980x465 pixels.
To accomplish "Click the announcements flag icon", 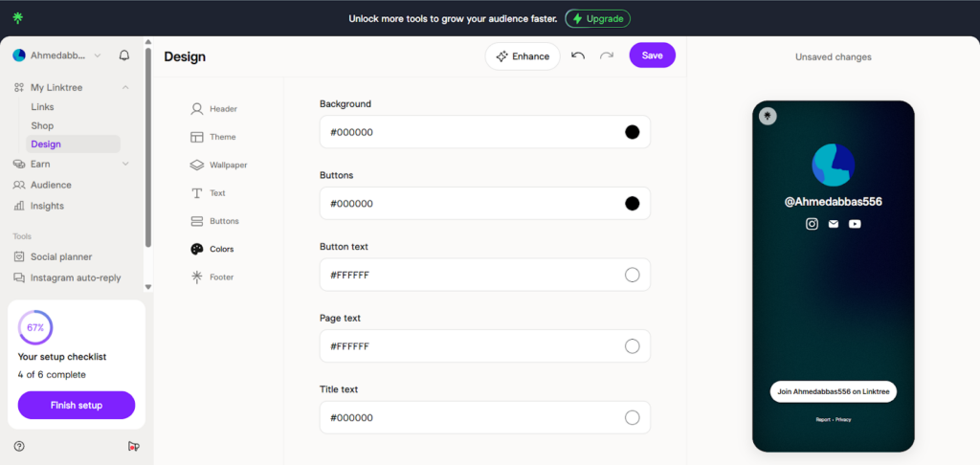I will (x=133, y=446).
